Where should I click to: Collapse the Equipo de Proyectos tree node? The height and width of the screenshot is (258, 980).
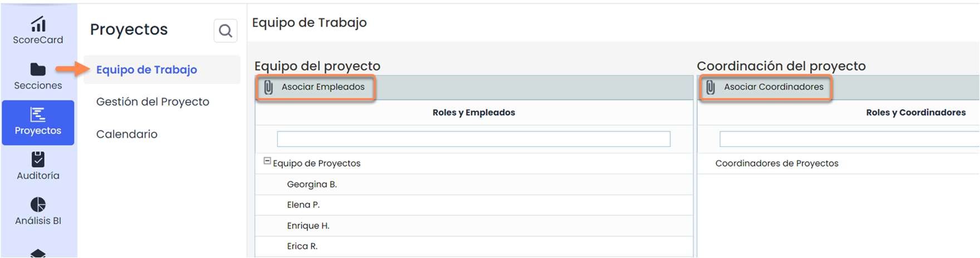267,161
